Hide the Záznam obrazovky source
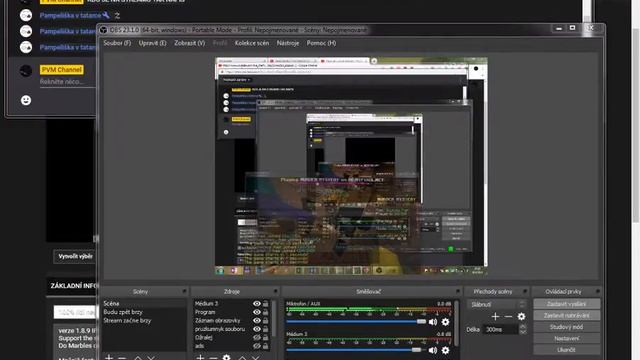The height and width of the screenshot is (360, 640). pyautogui.click(x=257, y=321)
